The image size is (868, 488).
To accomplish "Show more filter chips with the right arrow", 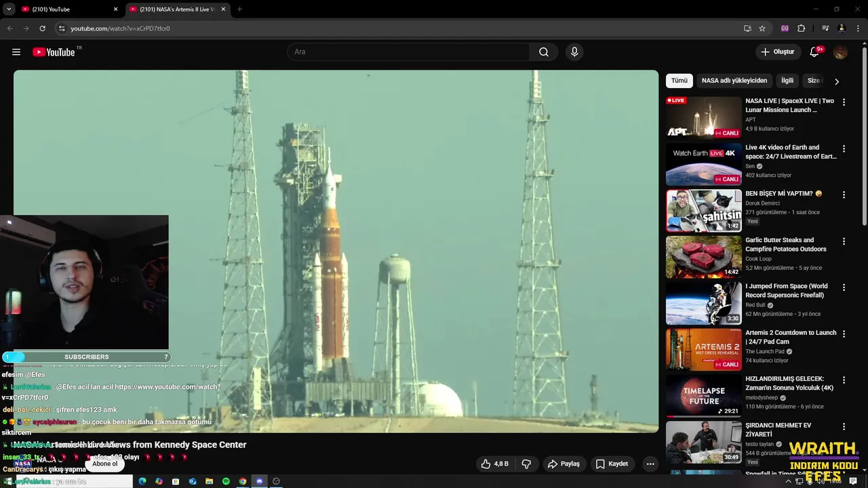I will (x=836, y=81).
